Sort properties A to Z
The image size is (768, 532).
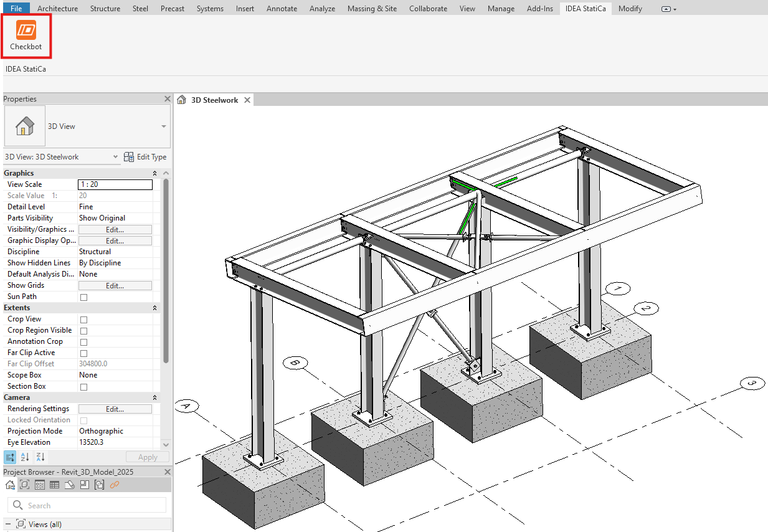coord(25,457)
